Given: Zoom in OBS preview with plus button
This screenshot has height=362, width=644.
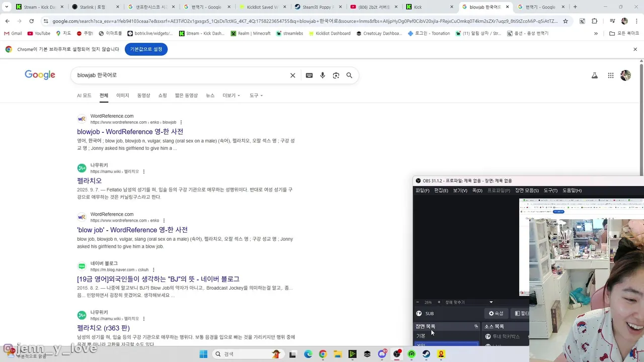Looking at the screenshot, I should pos(439,302).
